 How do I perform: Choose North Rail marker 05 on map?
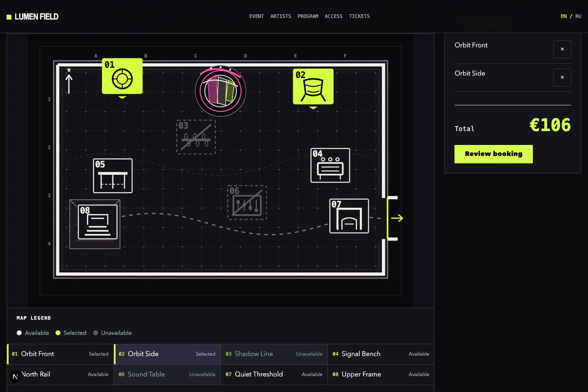click(x=113, y=176)
